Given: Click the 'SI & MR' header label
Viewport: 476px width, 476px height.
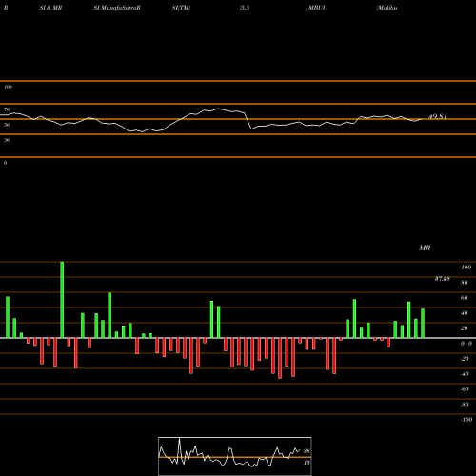Looking at the screenshot, I should coord(50,8).
